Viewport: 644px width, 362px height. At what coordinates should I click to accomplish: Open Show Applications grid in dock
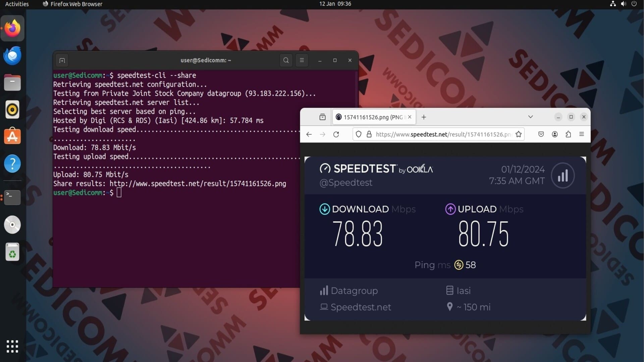point(12,346)
